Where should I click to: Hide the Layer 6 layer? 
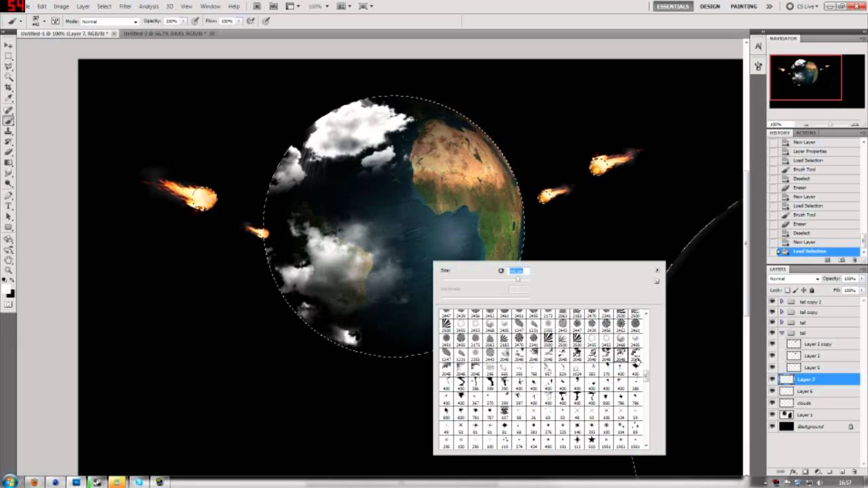[772, 391]
